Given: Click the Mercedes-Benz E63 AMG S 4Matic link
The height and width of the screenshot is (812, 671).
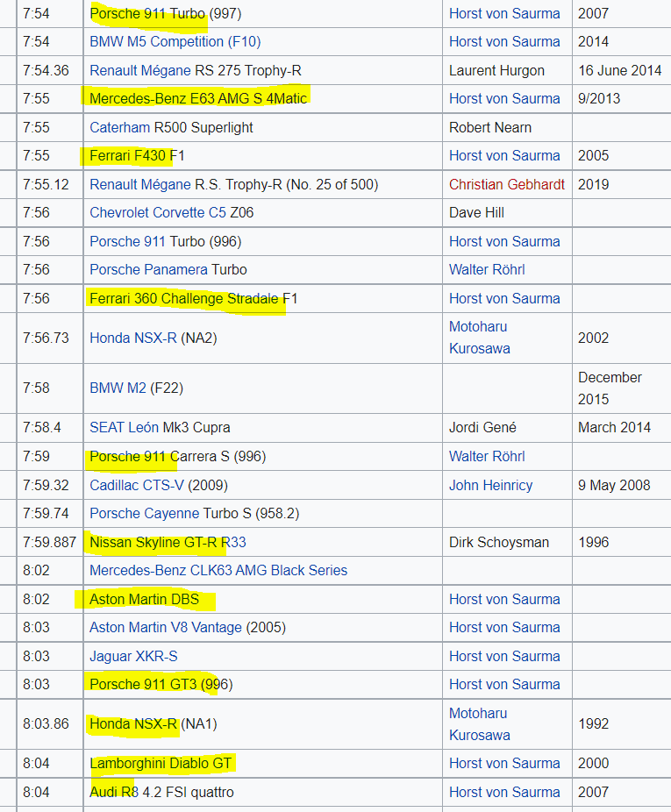Looking at the screenshot, I should 198,98.
